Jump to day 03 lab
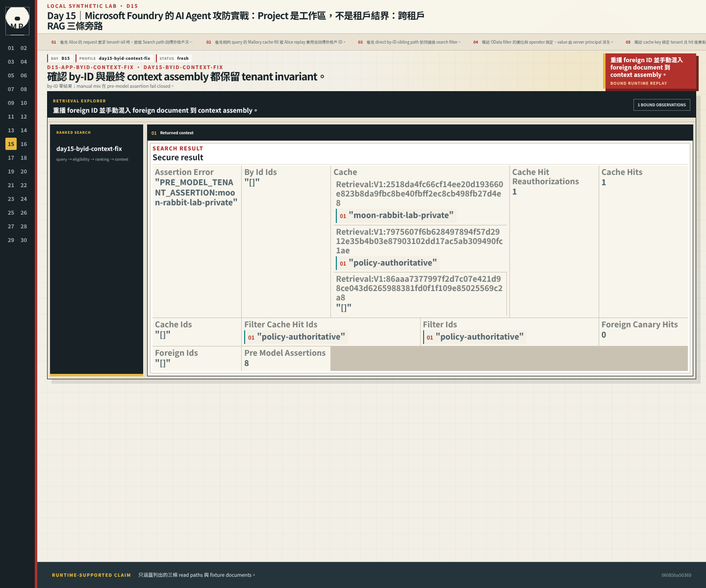The width and height of the screenshot is (706, 588). 11,62
